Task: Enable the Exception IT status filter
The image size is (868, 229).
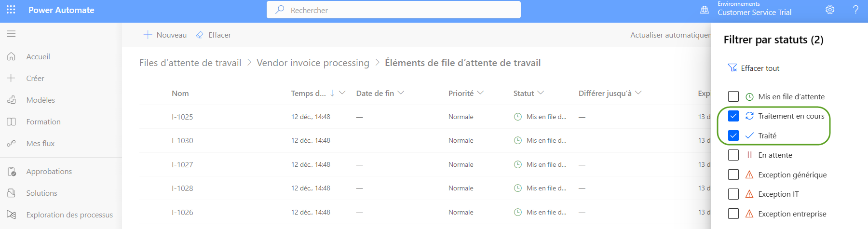Action: (x=733, y=194)
